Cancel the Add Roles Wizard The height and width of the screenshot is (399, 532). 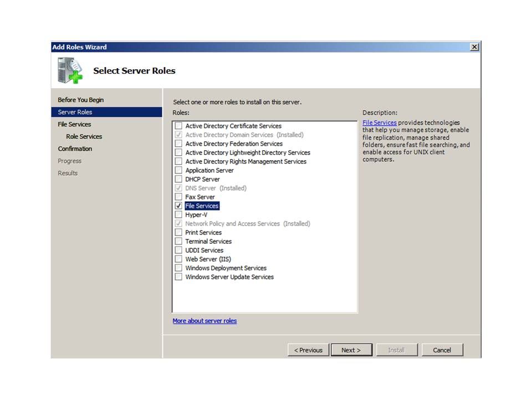click(x=442, y=350)
